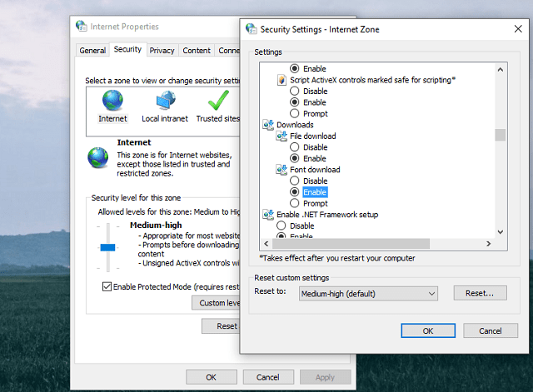533x392 pixels.
Task: Click Reset button in Internet Properties
Action: 221,326
